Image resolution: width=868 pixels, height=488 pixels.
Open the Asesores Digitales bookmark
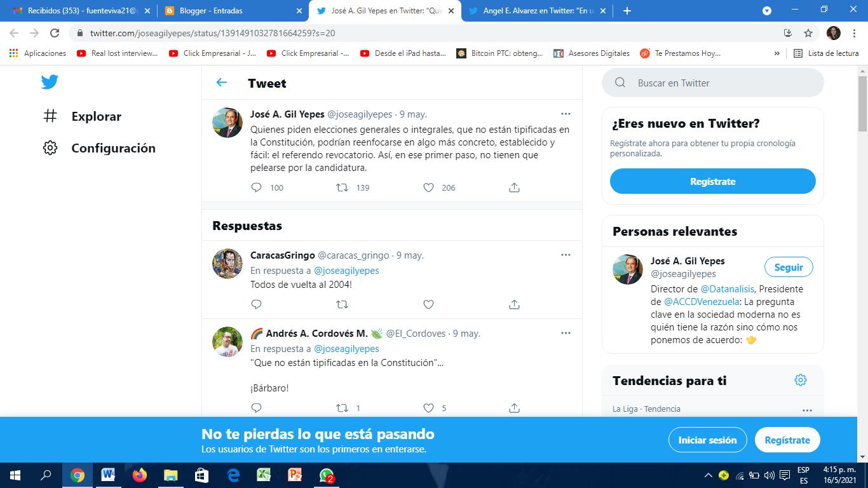pos(592,53)
